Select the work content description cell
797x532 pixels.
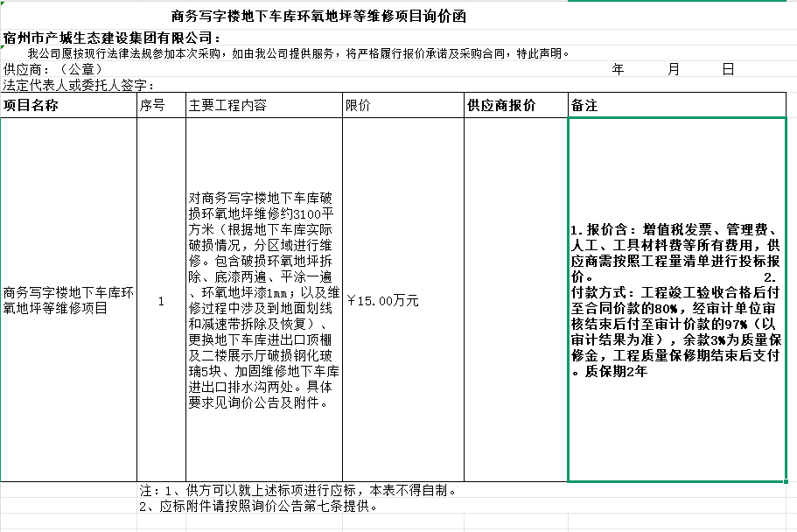263,300
